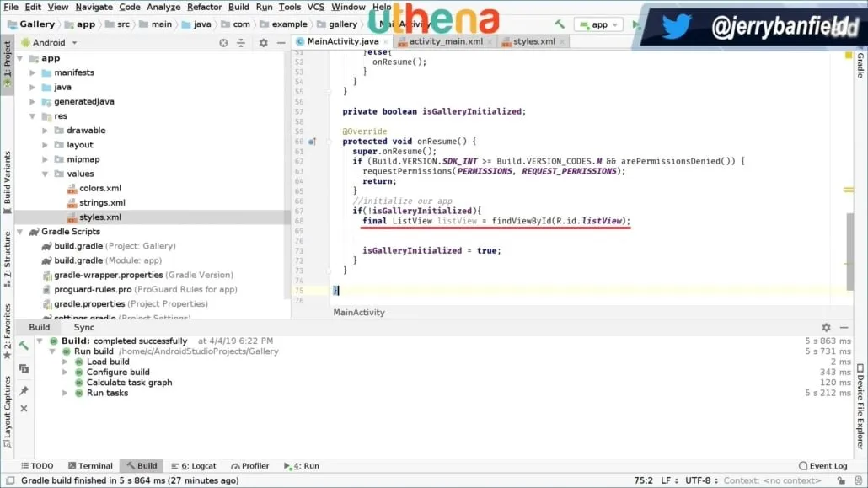Open build.gradle (Module: app)

click(x=108, y=260)
